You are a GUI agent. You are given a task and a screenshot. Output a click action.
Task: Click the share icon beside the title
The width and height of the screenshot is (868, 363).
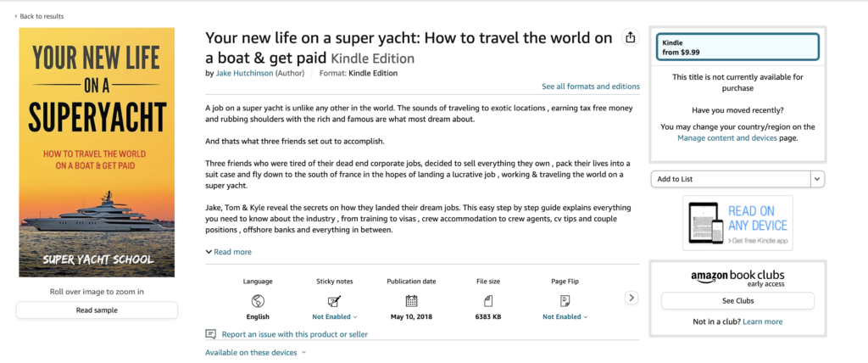630,37
